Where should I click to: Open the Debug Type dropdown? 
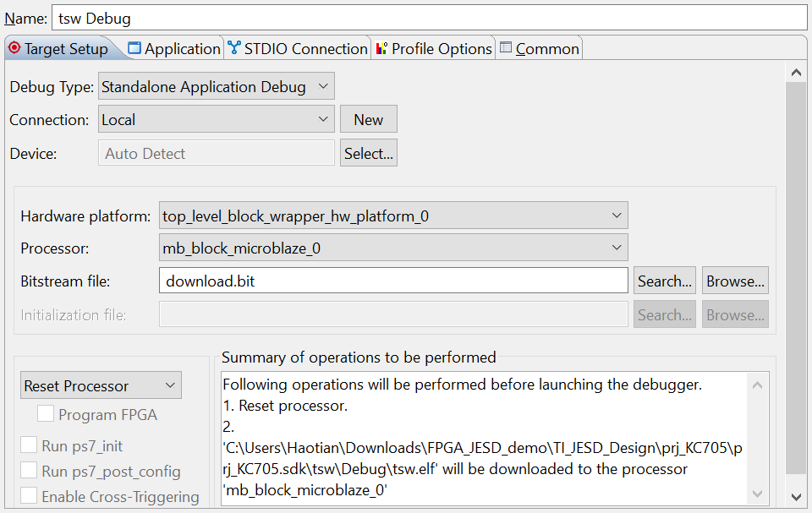(x=217, y=86)
